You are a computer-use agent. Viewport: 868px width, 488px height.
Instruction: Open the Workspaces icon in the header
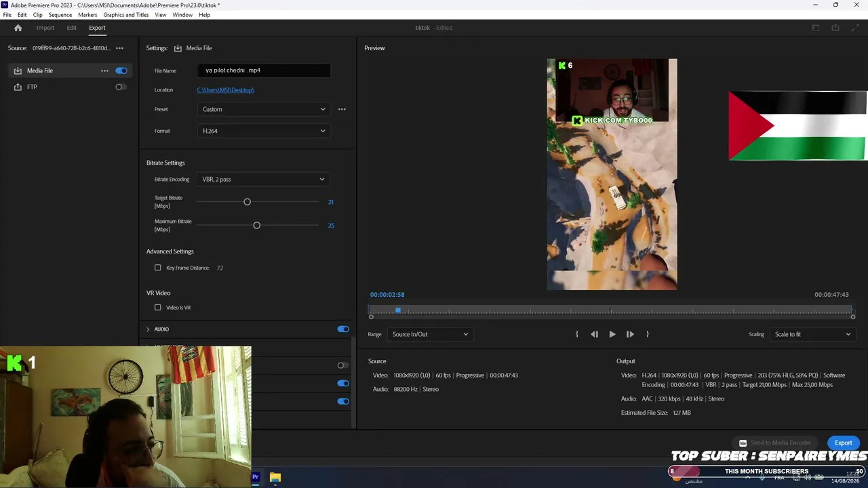tap(816, 28)
